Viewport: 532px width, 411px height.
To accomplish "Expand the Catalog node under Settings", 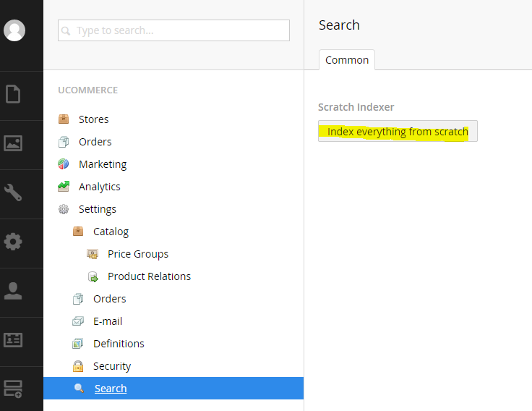I will [111, 232].
